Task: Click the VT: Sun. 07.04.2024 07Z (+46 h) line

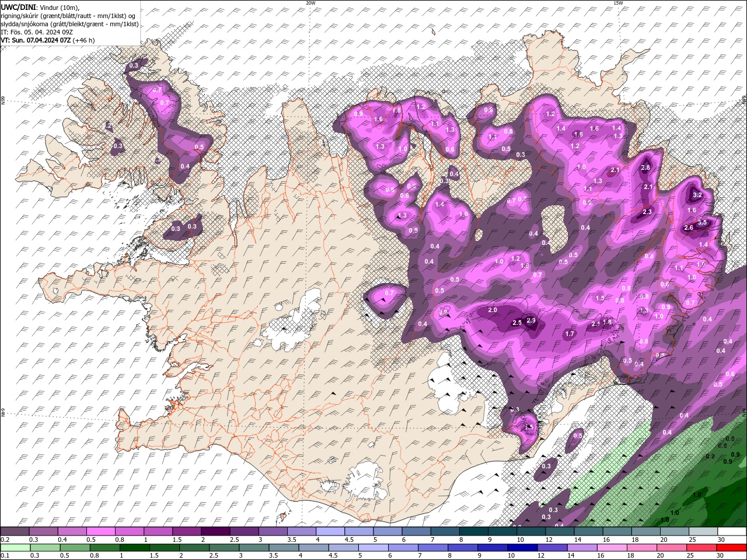Action: (48, 40)
